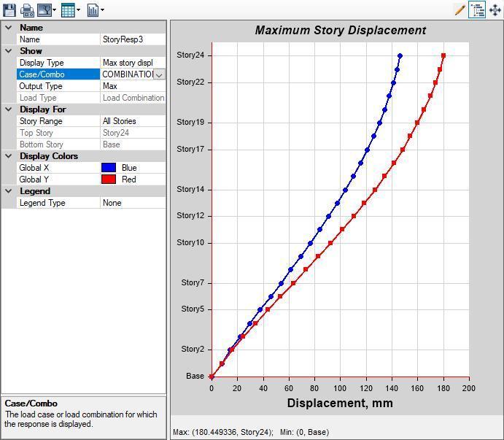Click the Maximum Story Displacement chart title
Image resolution: width=504 pixels, height=440 pixels.
341,30
